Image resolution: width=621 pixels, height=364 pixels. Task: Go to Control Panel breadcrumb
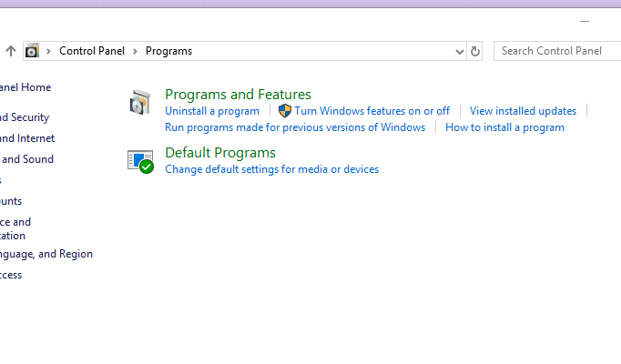pyautogui.click(x=92, y=51)
